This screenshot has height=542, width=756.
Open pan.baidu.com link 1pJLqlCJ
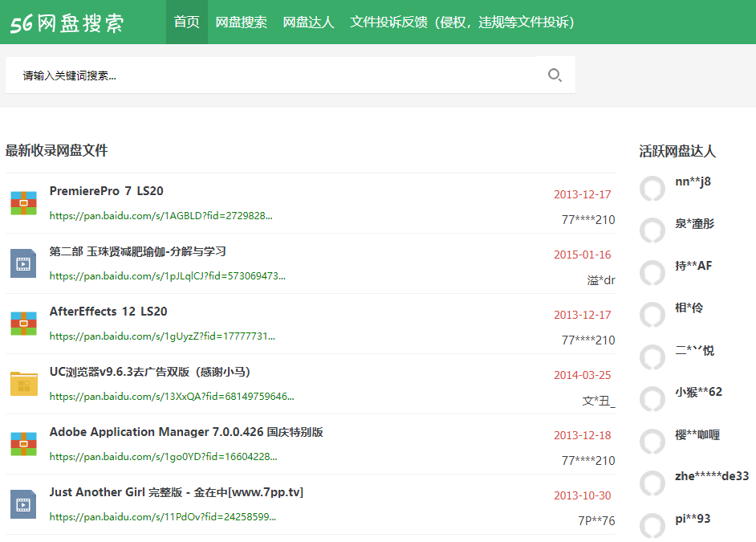[168, 276]
